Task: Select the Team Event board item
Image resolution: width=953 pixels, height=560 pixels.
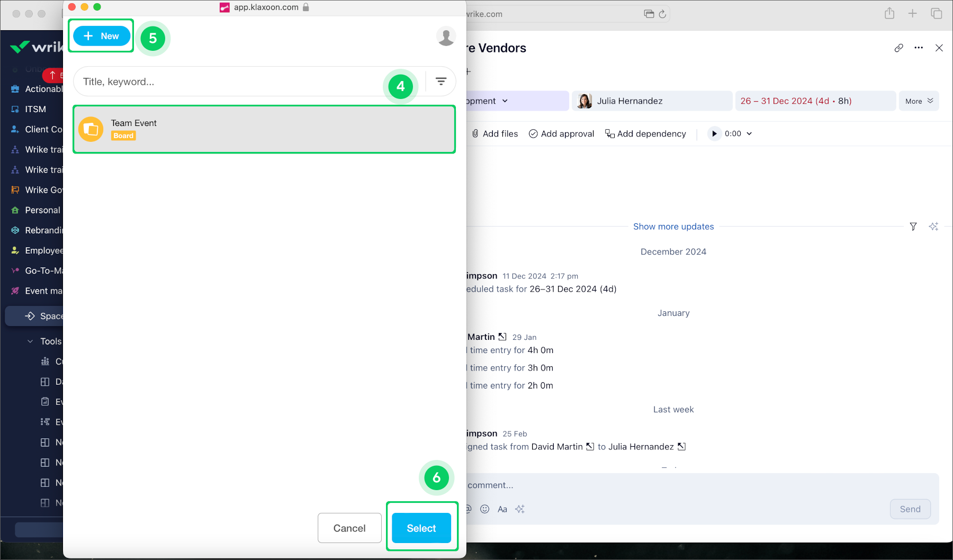Action: 264,129
